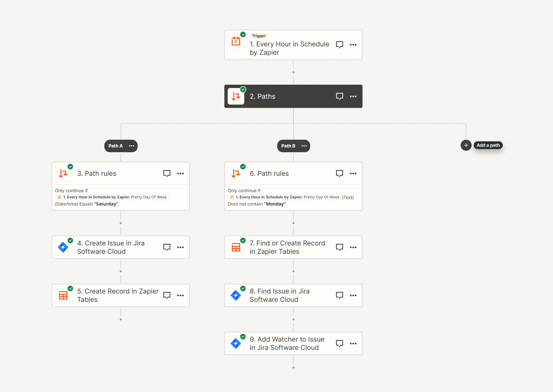
Task: Open comment icon on Paths step
Action: pyautogui.click(x=339, y=96)
